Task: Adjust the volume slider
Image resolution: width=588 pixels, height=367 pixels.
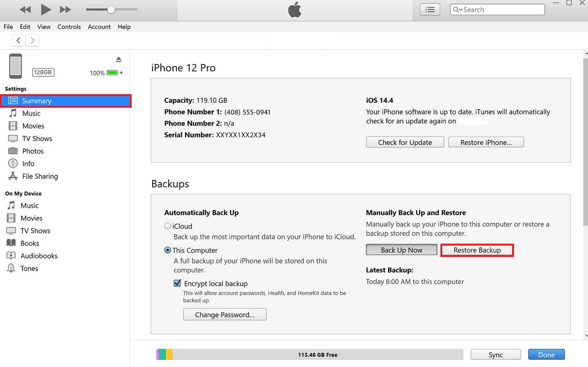Action: click(111, 9)
